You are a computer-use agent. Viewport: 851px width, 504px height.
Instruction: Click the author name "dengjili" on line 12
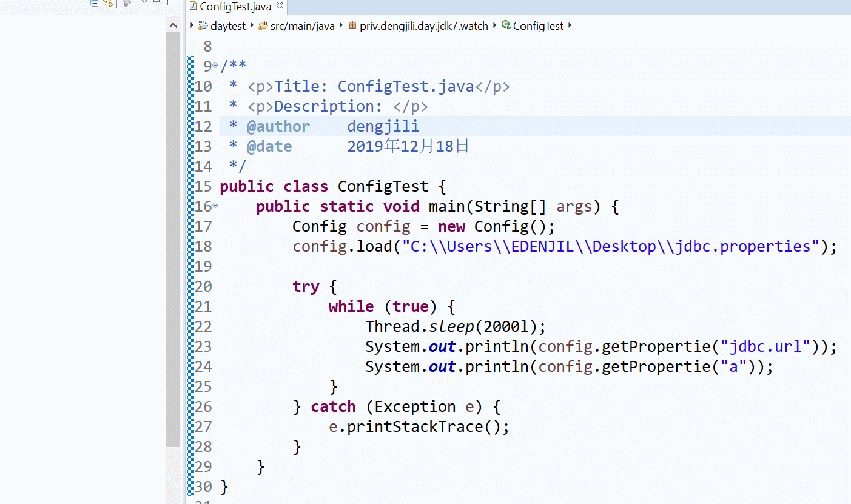point(383,126)
